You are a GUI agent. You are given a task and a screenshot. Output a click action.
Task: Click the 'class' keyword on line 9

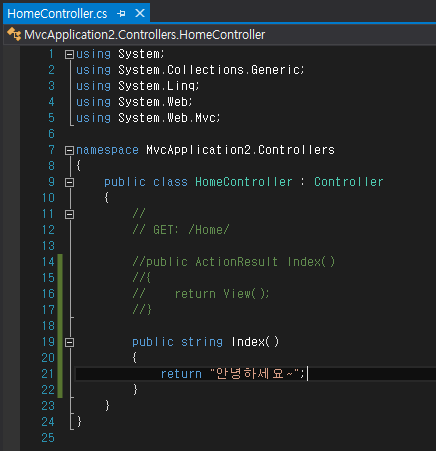point(170,182)
